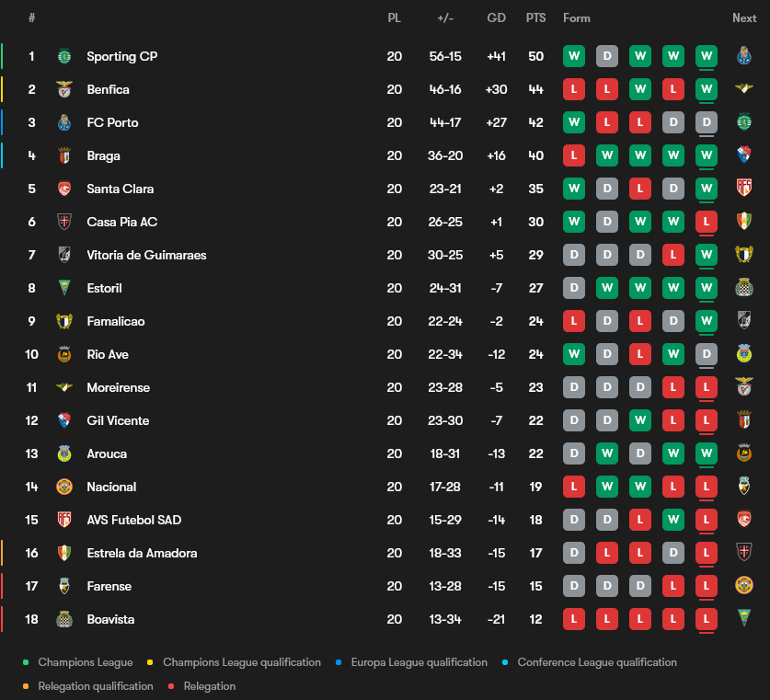Click the Benfica eagle crest icon

point(63,89)
